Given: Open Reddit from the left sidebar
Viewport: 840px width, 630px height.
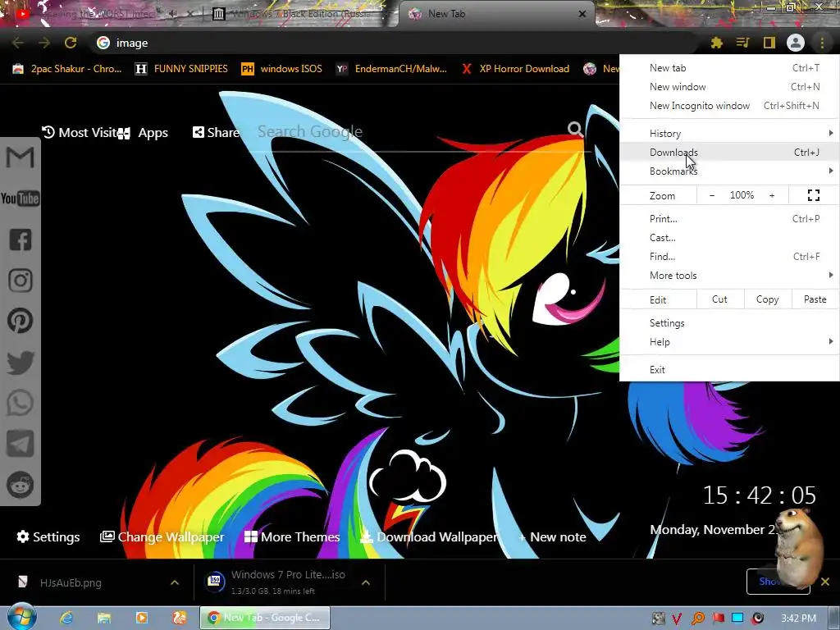Looking at the screenshot, I should pos(21,485).
